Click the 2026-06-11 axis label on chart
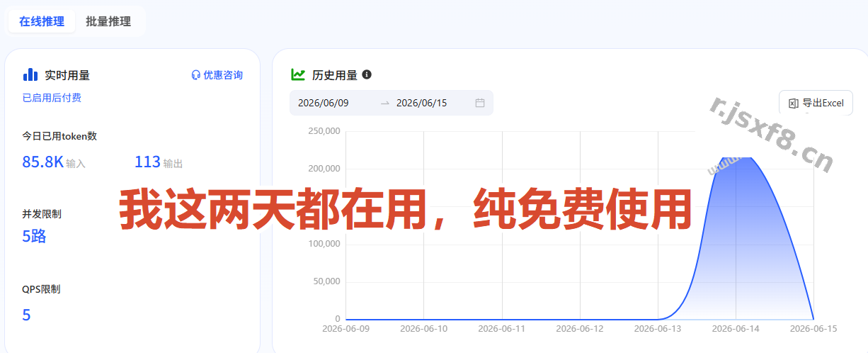This screenshot has width=868, height=353. (x=502, y=329)
